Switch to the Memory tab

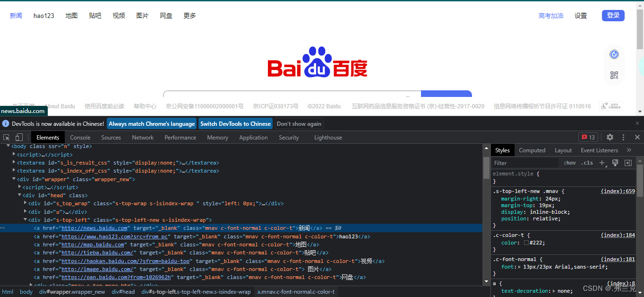pos(217,137)
